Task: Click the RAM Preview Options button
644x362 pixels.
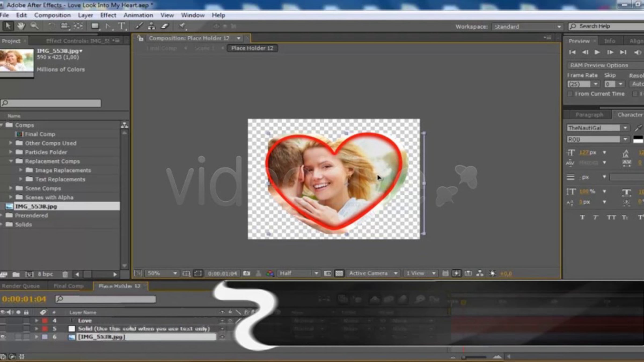Action: click(x=599, y=65)
